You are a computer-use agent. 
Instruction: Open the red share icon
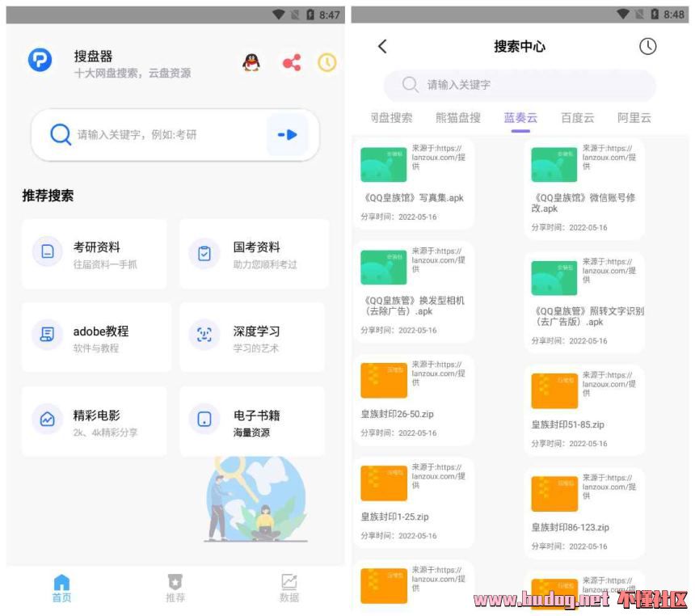(291, 62)
